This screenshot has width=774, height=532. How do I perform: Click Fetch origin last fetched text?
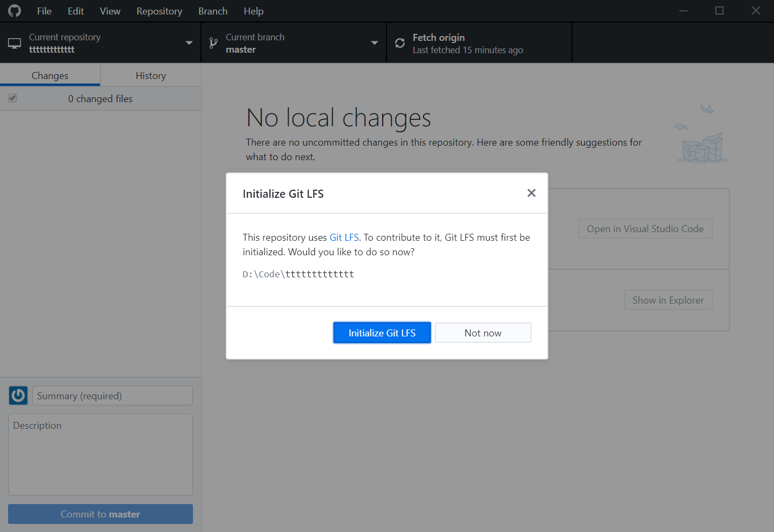pos(468,50)
